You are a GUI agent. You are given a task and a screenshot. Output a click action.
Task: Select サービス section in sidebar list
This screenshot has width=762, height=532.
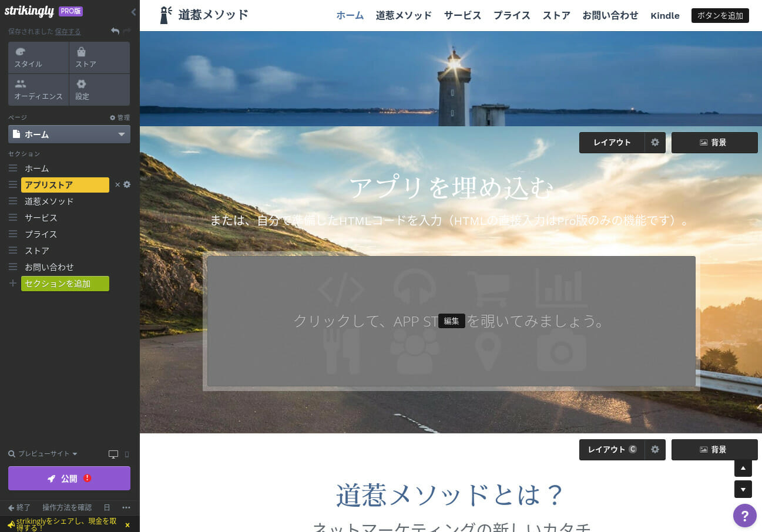tap(41, 218)
